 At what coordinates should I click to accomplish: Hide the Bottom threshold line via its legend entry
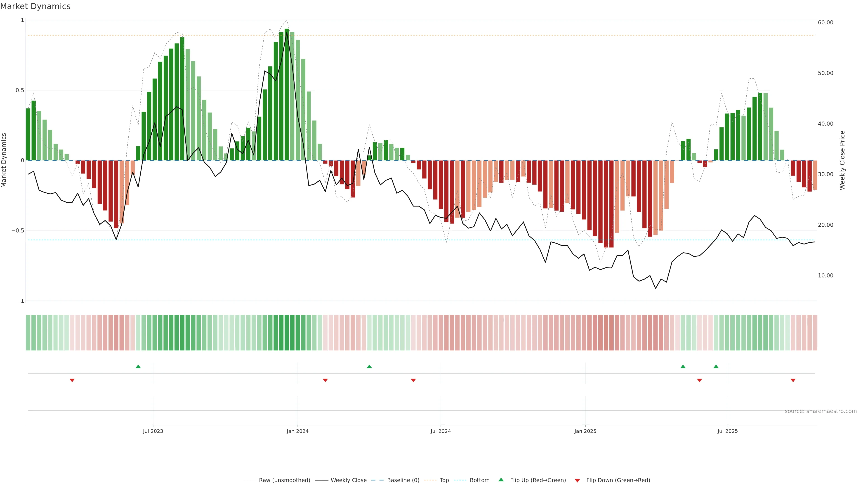pos(479,480)
